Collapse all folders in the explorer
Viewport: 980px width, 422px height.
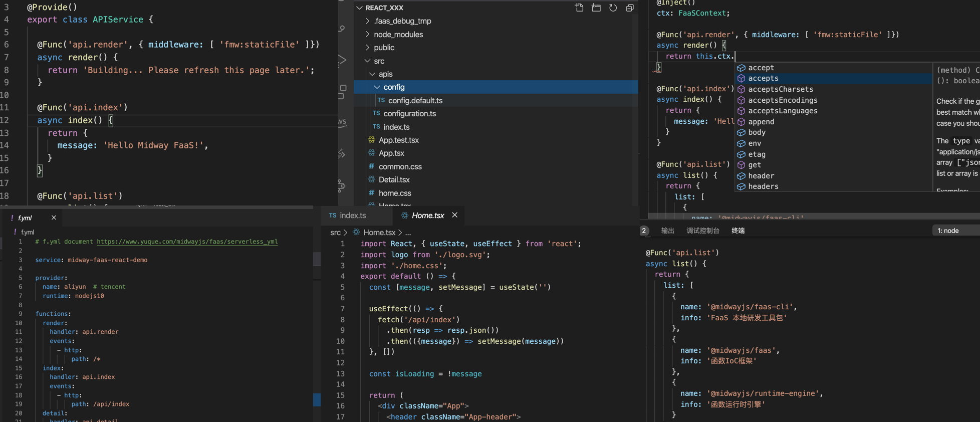[x=630, y=8]
